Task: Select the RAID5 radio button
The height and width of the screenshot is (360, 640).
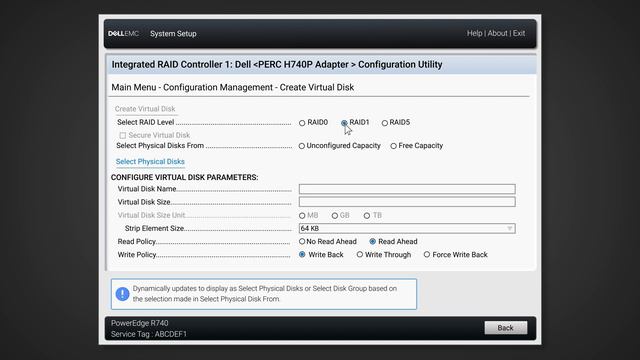Action: tap(384, 123)
